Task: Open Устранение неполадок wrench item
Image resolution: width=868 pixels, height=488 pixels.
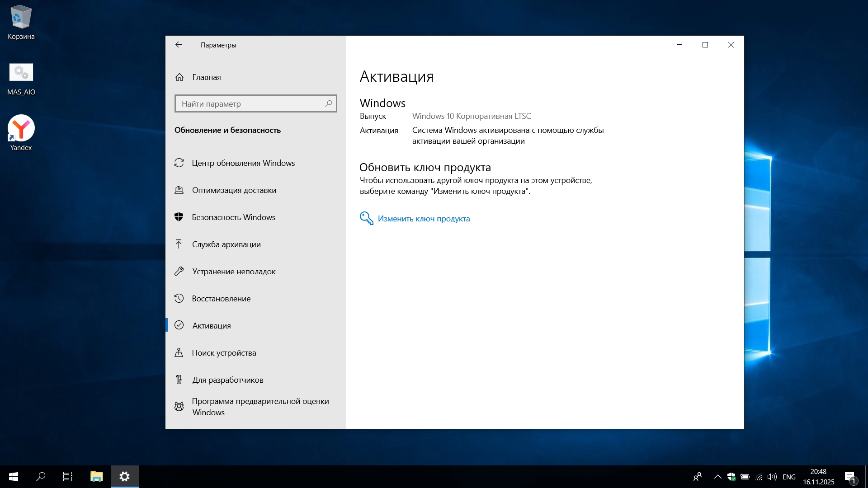Action: click(233, 272)
